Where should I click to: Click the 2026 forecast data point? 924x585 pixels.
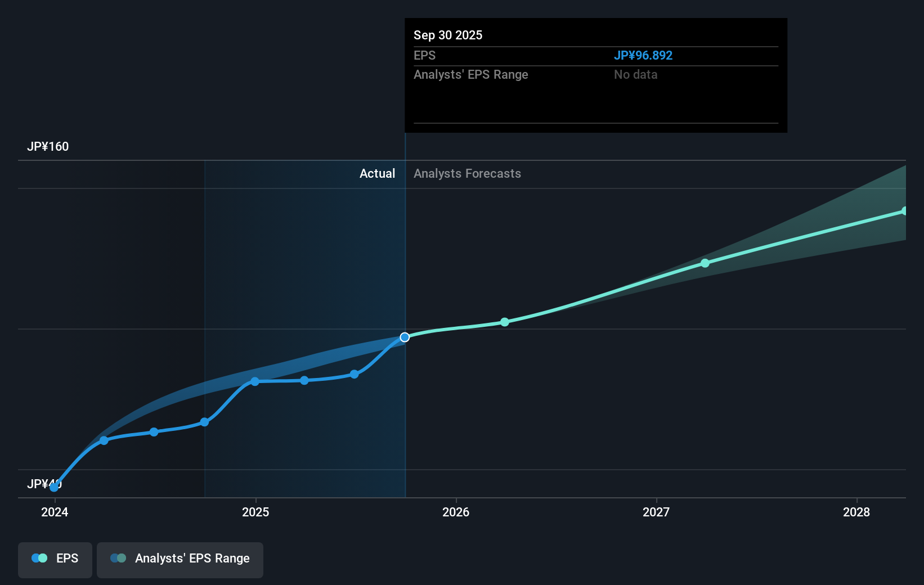point(505,322)
